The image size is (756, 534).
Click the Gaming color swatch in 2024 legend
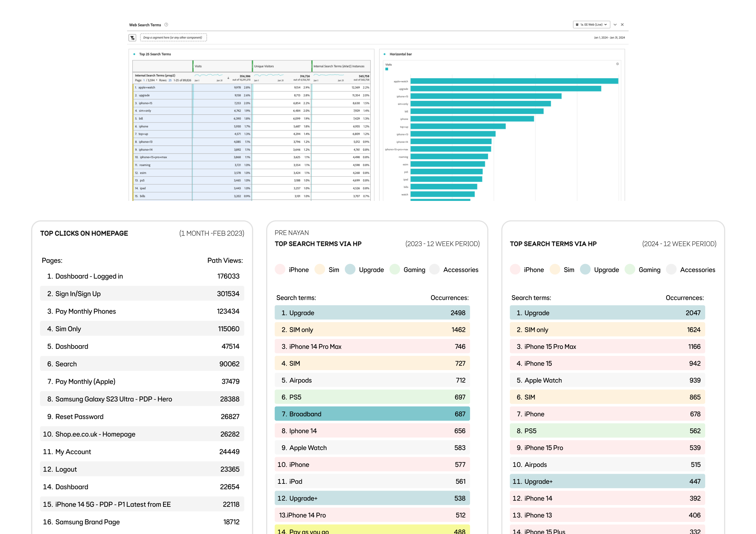coord(630,270)
